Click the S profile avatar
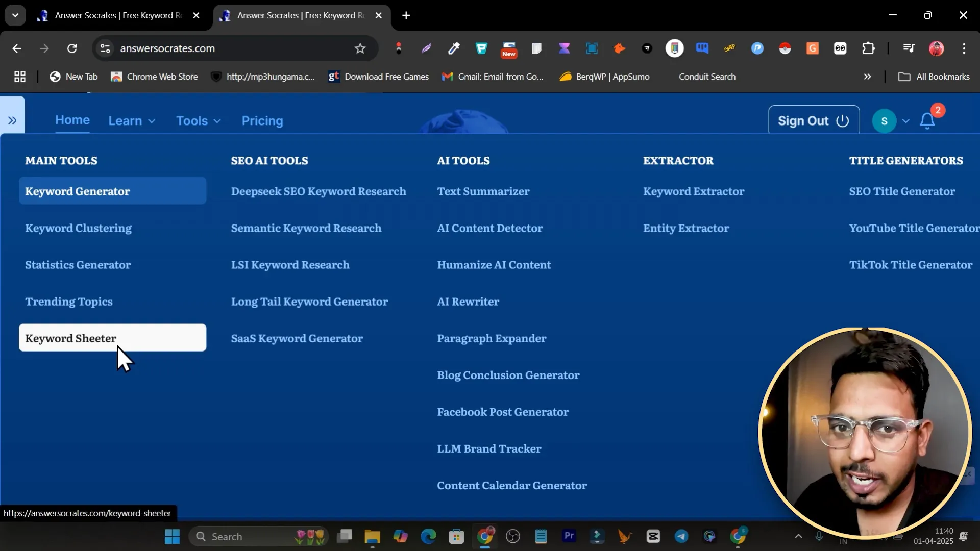This screenshot has width=980, height=551. pos(884,121)
